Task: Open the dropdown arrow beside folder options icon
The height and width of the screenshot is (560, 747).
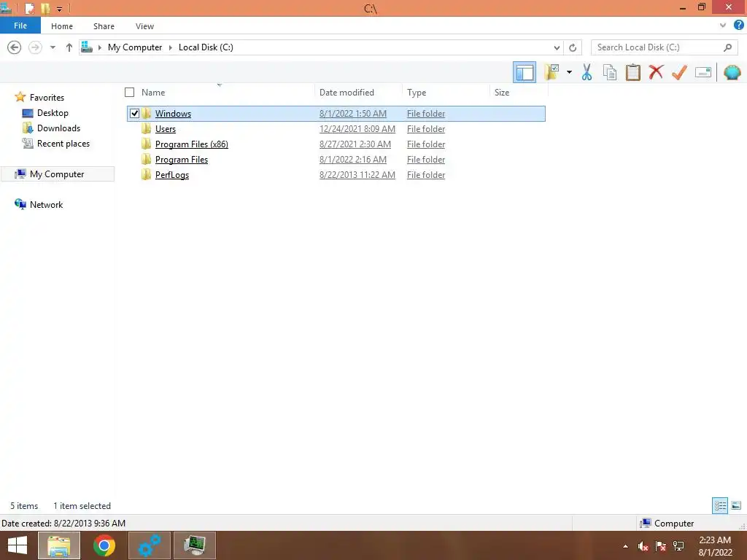Action: point(569,72)
